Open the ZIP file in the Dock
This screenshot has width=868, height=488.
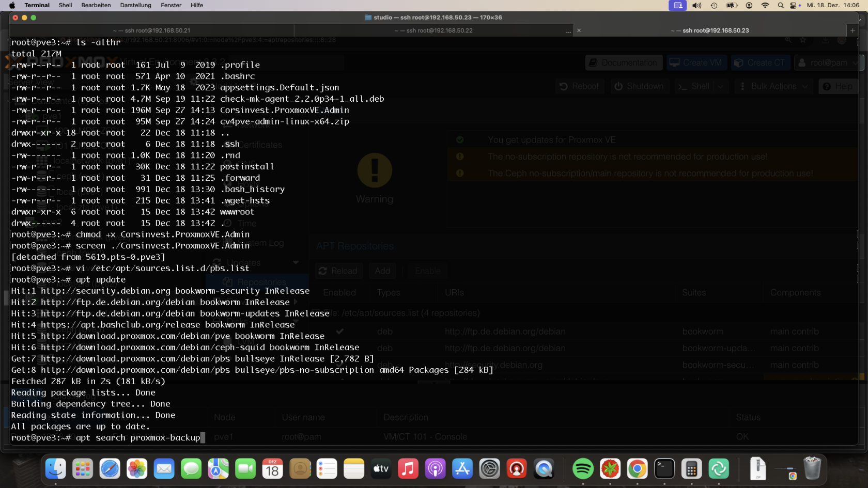pyautogui.click(x=758, y=469)
